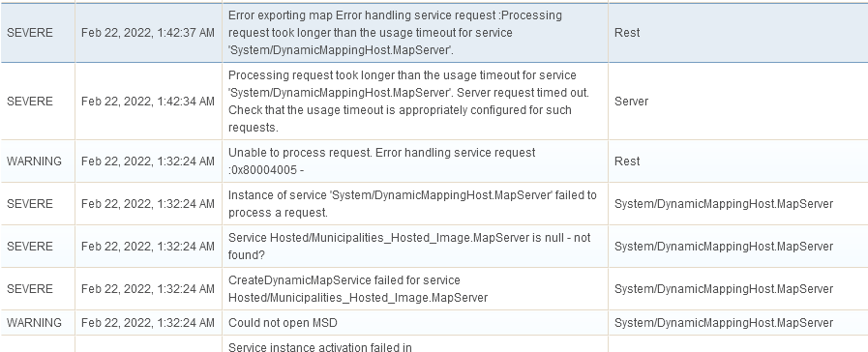This screenshot has height=352, width=868.
Task: Click the Server source cell
Action: (x=738, y=102)
